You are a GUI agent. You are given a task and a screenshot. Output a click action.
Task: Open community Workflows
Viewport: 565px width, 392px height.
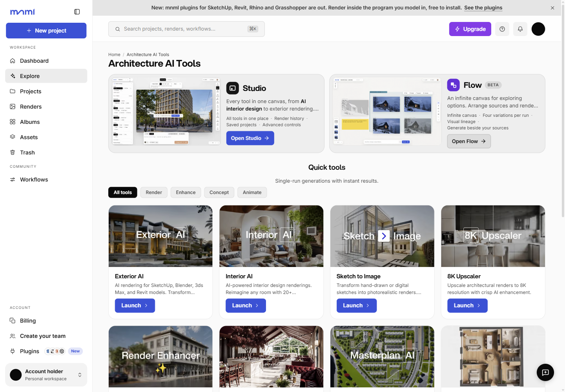click(46, 180)
